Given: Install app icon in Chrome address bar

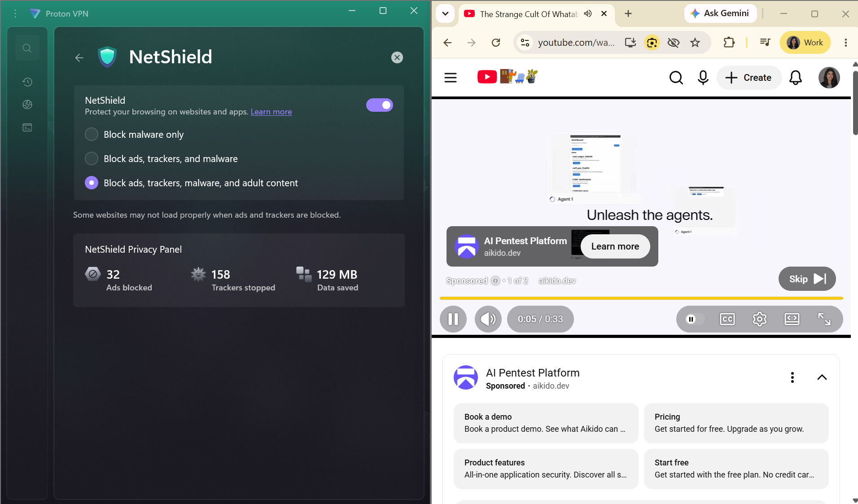Looking at the screenshot, I should tap(630, 43).
